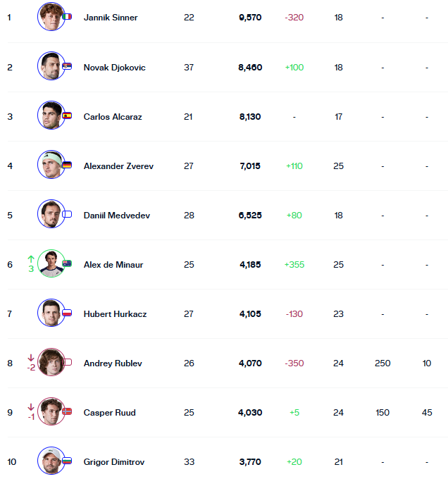Click the Polish flag icon beside Hurkacz
Screen dimensions: 448x479
coord(67,313)
